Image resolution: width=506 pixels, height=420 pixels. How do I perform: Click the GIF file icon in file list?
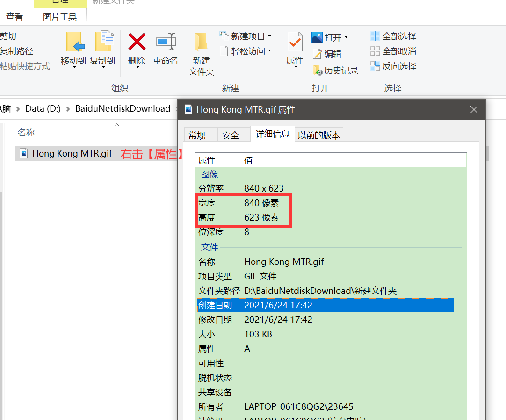[x=23, y=153]
